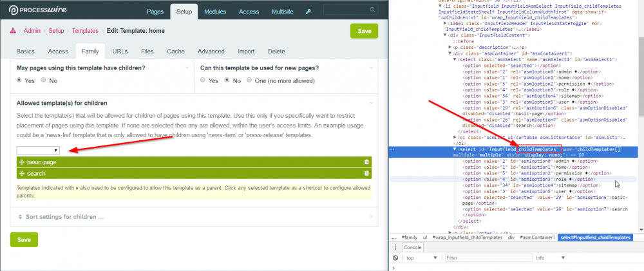Click the sort icon beside Sort settings
The image size is (644, 271).
pyautogui.click(x=20, y=216)
